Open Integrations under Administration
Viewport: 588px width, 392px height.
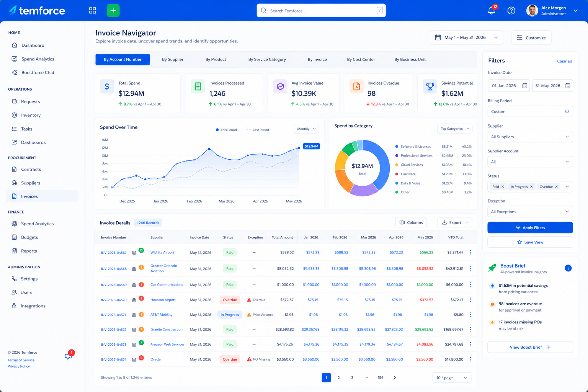(33, 306)
